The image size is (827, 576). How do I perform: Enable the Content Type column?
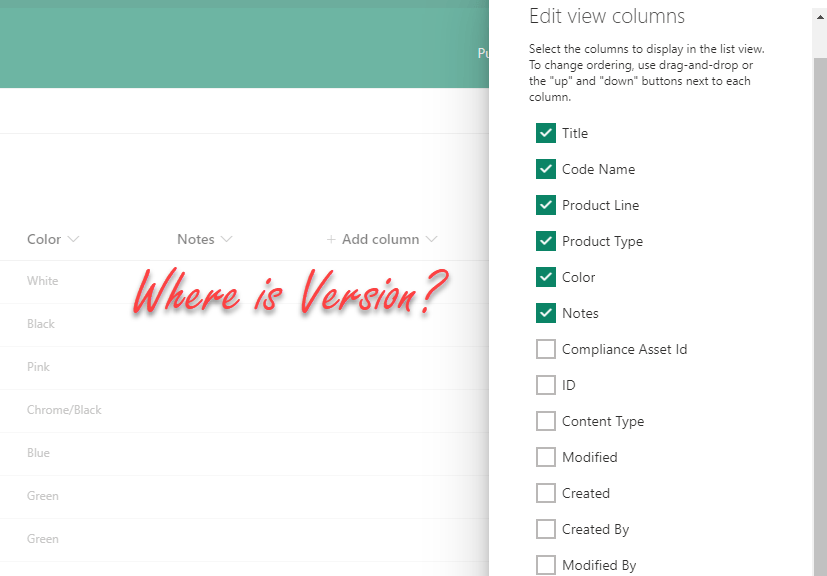546,420
